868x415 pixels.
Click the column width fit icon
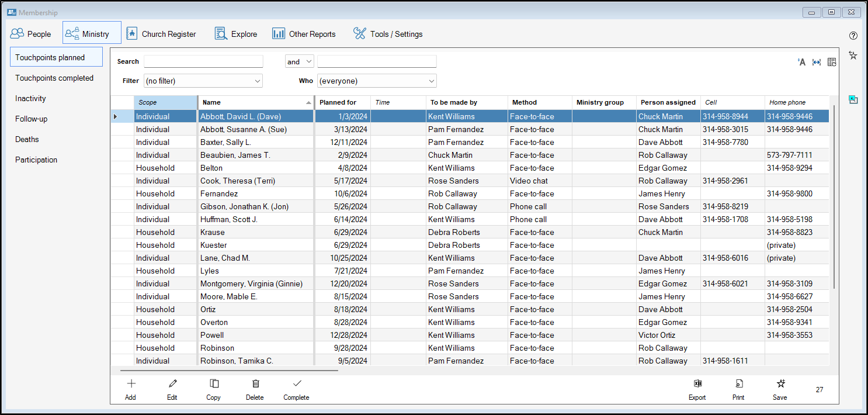pyautogui.click(x=817, y=62)
